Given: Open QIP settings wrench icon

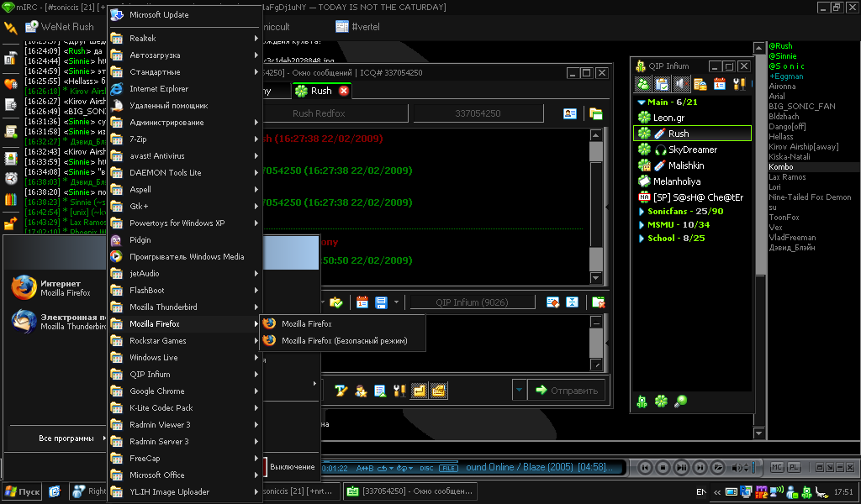Looking at the screenshot, I should point(739,84).
